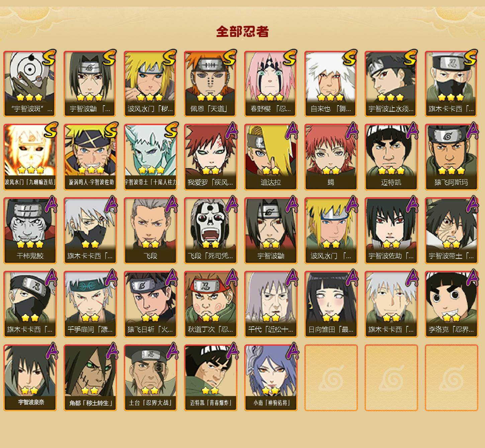
Task: Click the S rank badge on 佩恩
Action: [x=230, y=58]
